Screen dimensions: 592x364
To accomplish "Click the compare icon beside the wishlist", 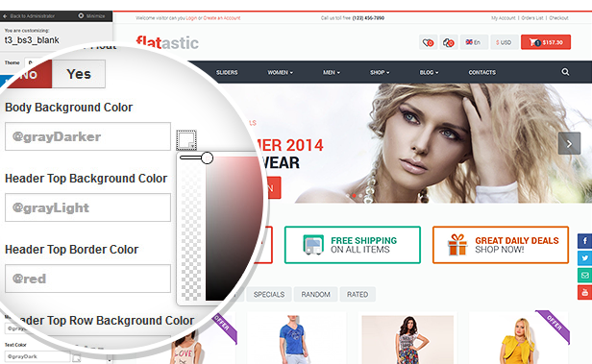I will click(x=449, y=42).
